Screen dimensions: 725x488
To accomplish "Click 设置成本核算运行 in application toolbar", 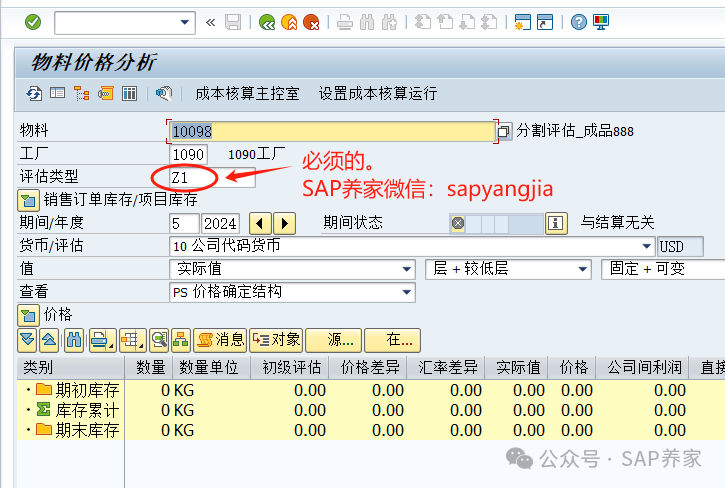I will tap(377, 93).
